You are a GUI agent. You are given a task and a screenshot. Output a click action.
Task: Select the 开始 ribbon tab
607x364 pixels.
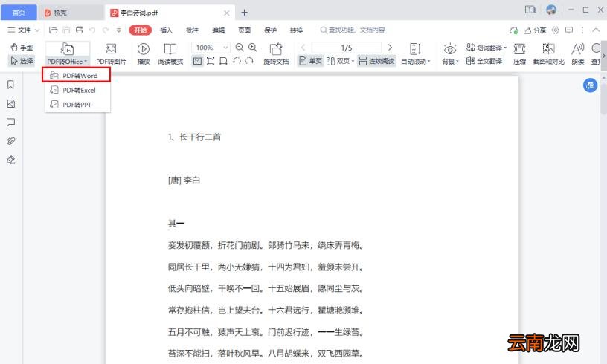click(140, 30)
